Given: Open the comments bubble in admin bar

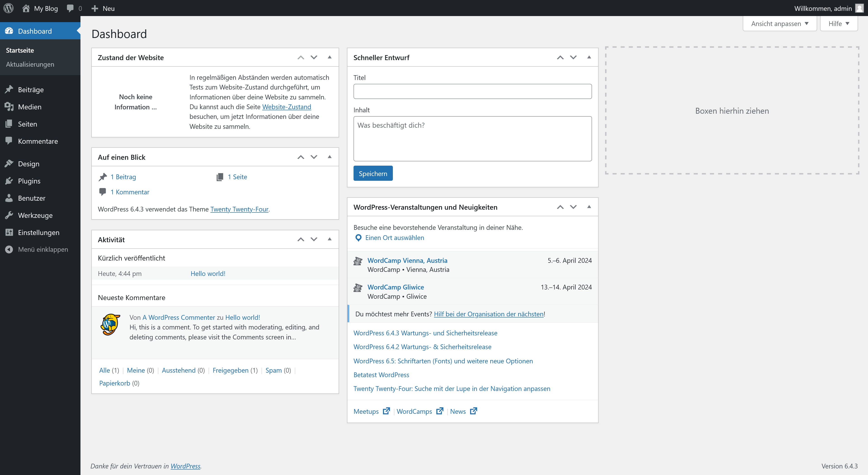Looking at the screenshot, I should [x=70, y=8].
